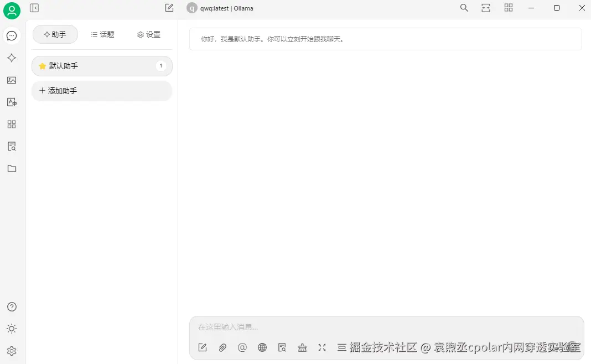The width and height of the screenshot is (591, 364).
Task: Clear the context using the broom icon
Action: click(302, 347)
